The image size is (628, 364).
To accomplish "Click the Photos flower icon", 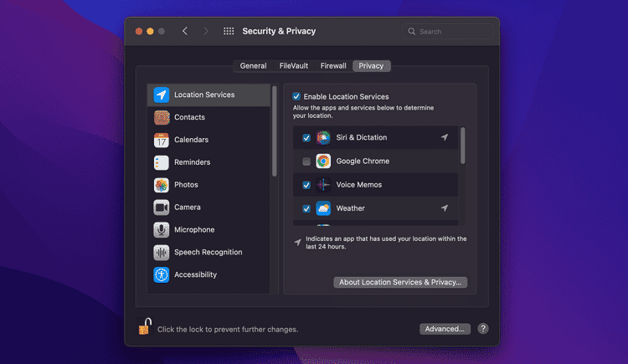I will 162,185.
